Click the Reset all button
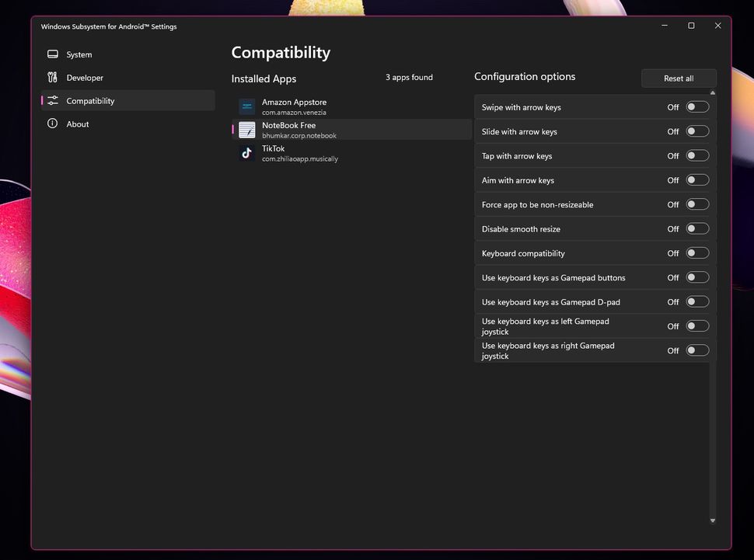Screen dimensions: 754x560 (678, 78)
